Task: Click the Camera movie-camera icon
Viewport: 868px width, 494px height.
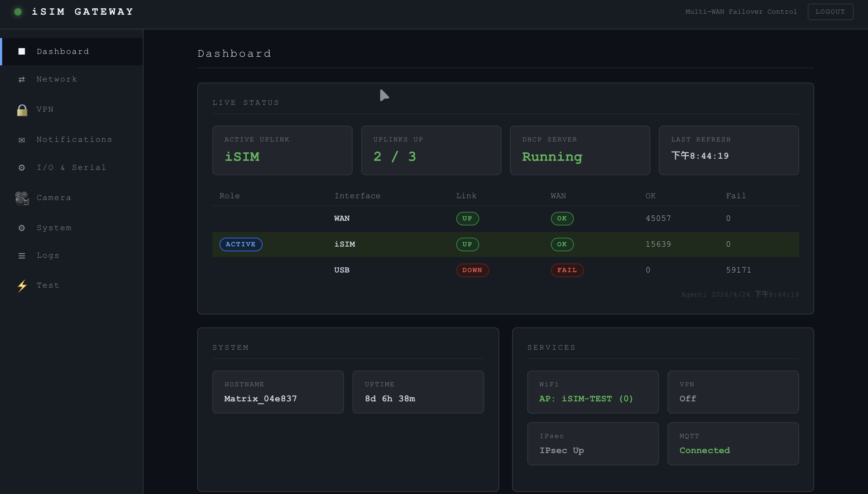Action: click(x=22, y=198)
